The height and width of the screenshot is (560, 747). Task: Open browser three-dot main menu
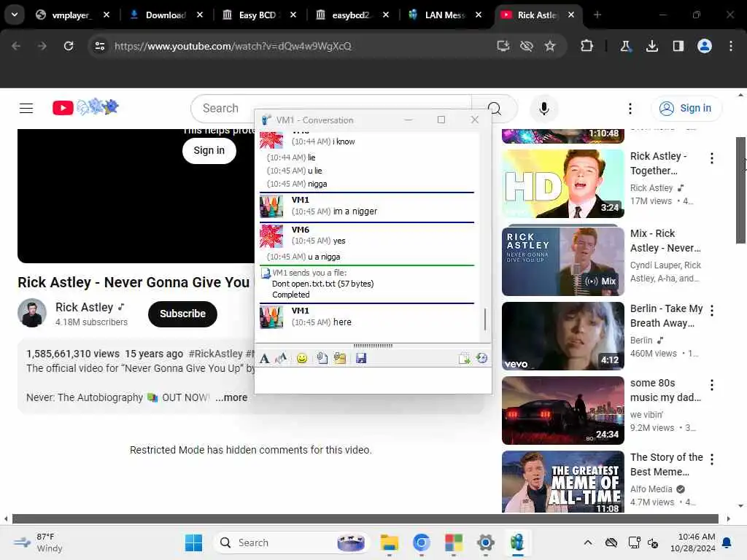click(x=731, y=46)
